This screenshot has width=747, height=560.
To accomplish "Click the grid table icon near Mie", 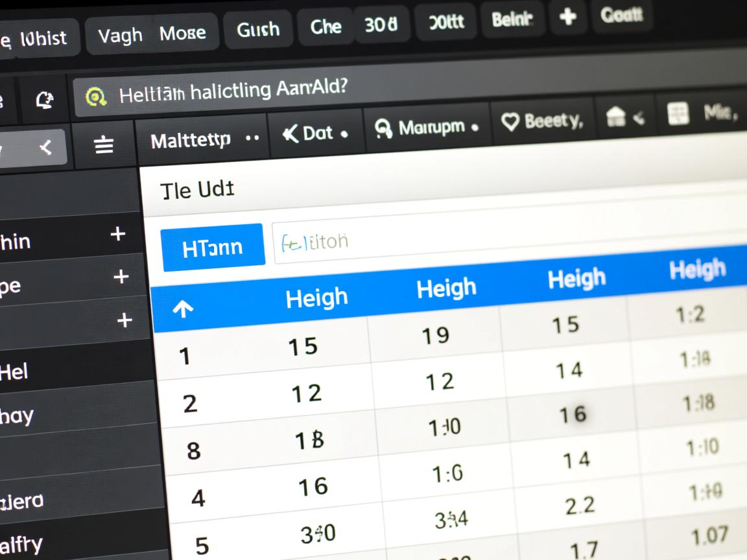I will [x=678, y=115].
